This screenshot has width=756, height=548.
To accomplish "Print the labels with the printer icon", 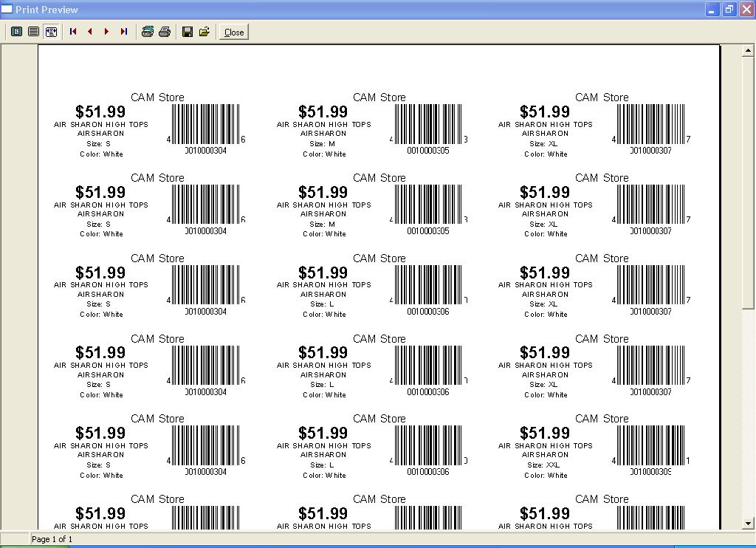I will point(165,32).
